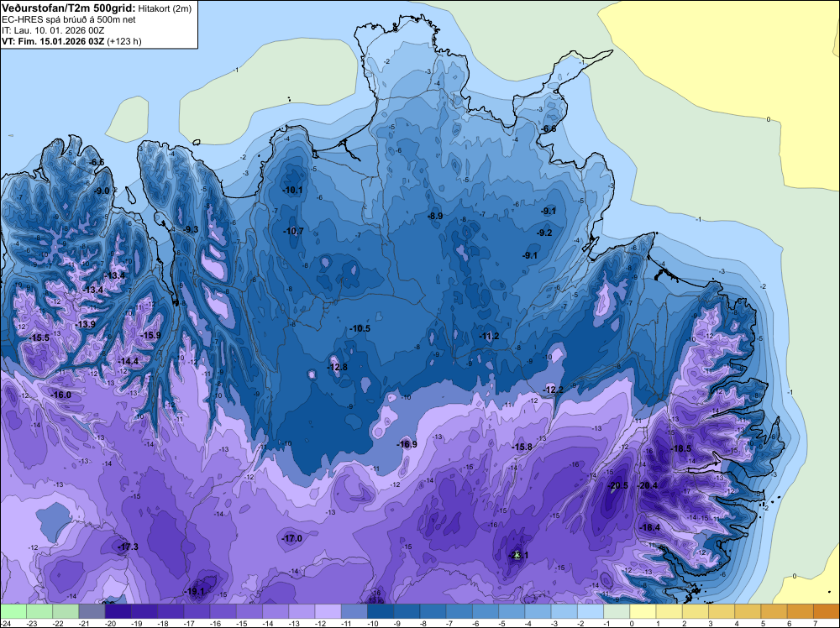Pick the pale green swatch between -1 and 0

[x=617, y=611]
